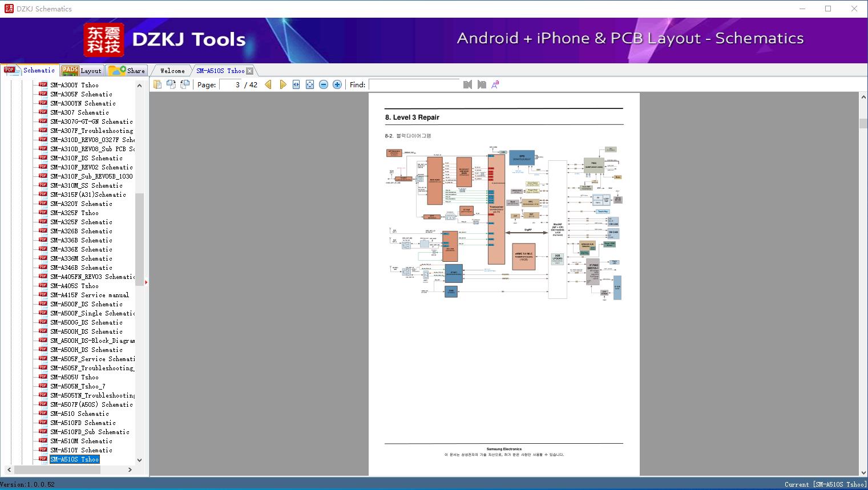Open the PADS Layout tab
Image resolution: width=868 pixels, height=490 pixels.
click(x=81, y=71)
